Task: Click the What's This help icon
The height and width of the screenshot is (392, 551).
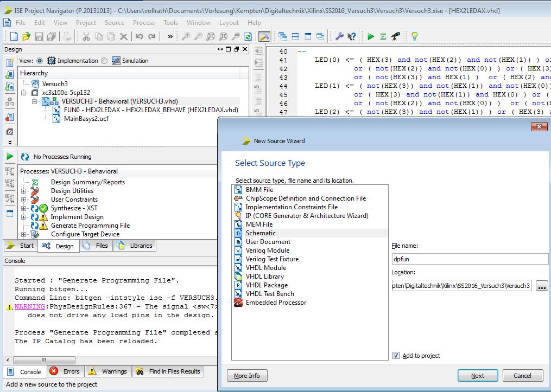Action: tap(352, 36)
